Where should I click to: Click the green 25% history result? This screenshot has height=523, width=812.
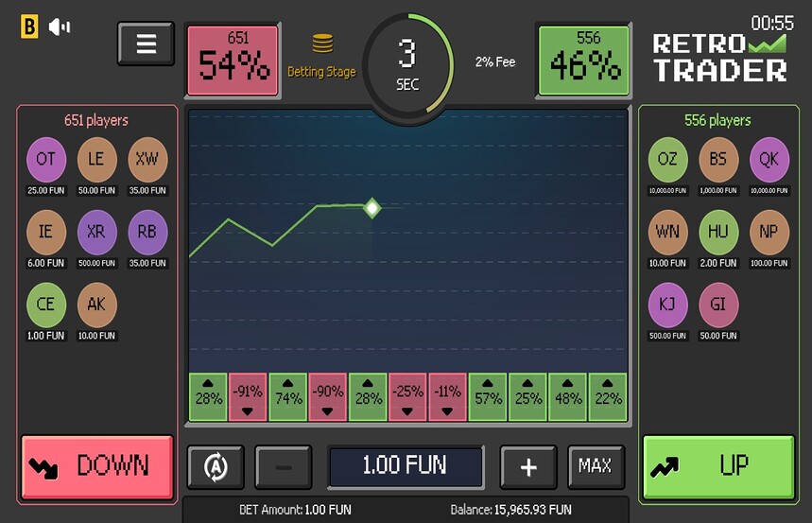pos(527,397)
